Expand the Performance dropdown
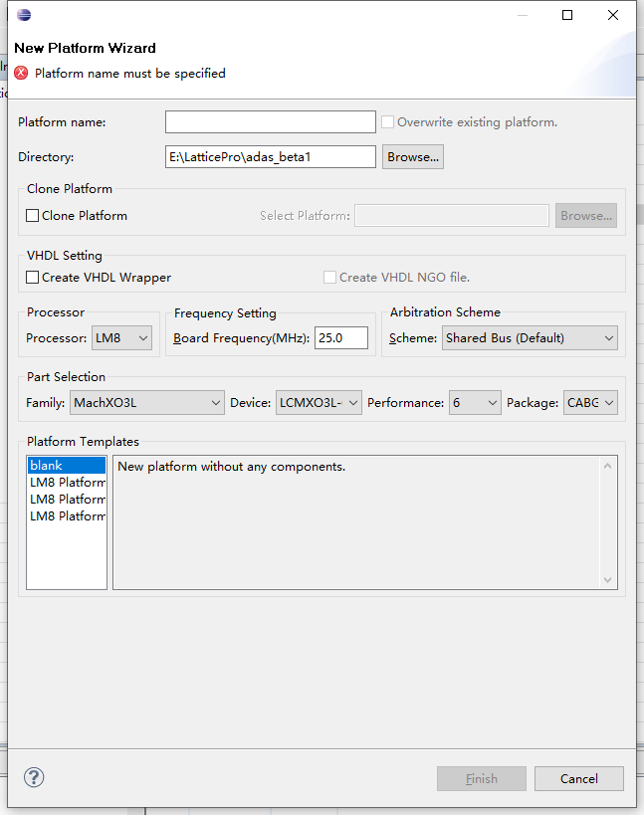This screenshot has height=815, width=644. pyautogui.click(x=475, y=403)
